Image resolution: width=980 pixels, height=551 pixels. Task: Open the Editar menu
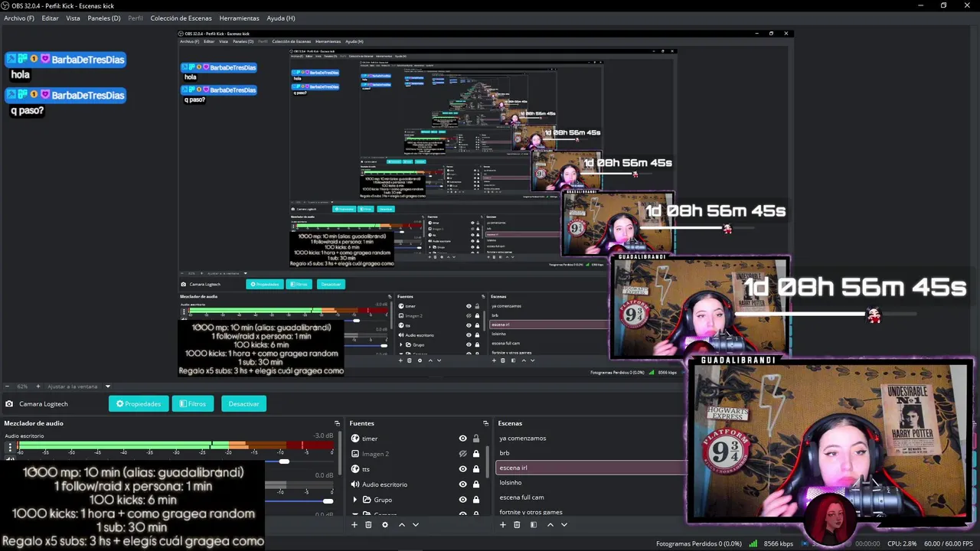coord(50,18)
